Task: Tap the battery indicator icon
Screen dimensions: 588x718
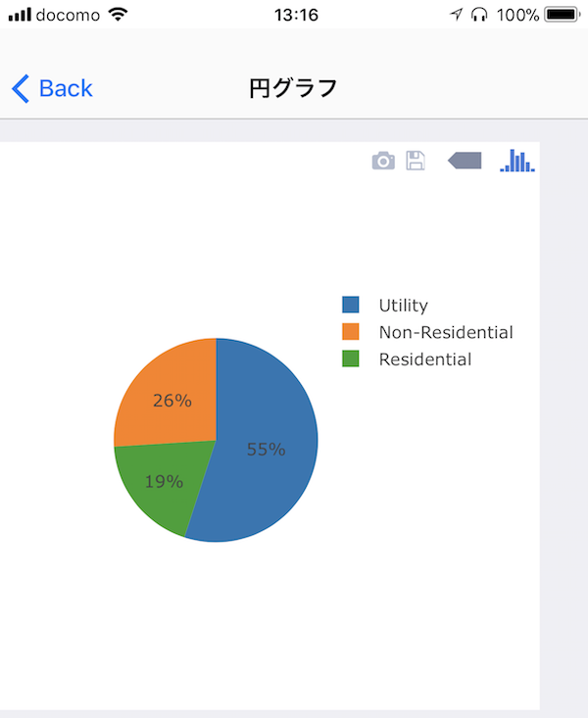Action: tap(563, 15)
